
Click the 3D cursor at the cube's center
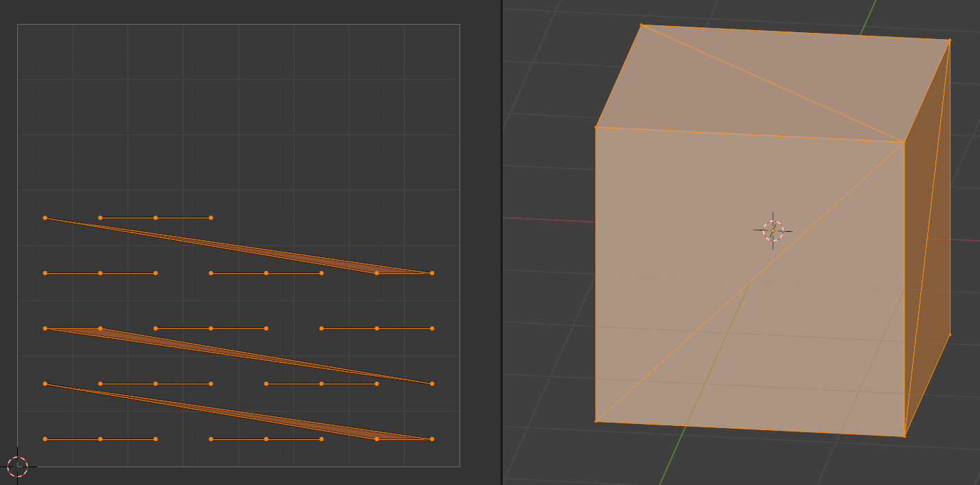point(773,231)
